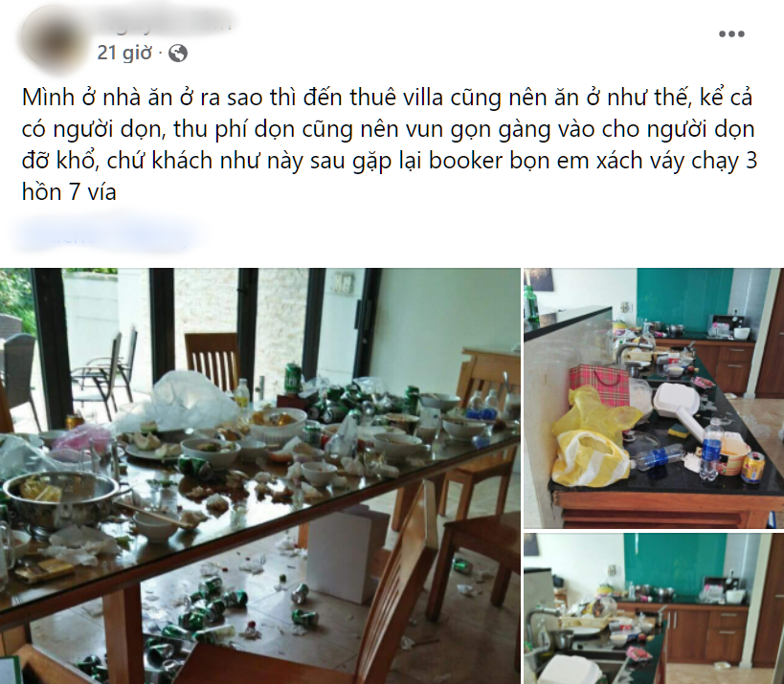Open the three-dot post options menu
Viewport: 784px width, 684px height.
pyautogui.click(x=731, y=34)
